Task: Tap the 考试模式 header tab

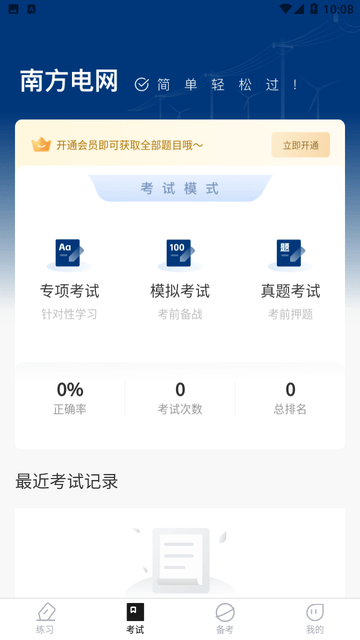Action: (180, 188)
